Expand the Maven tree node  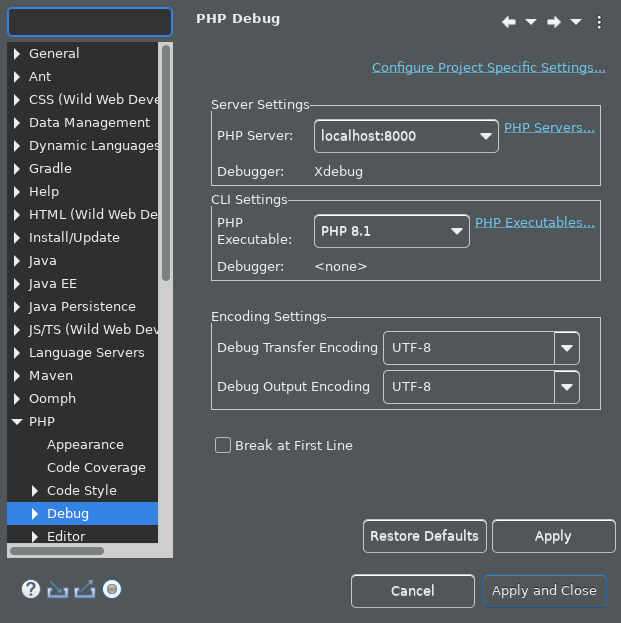[x=17, y=376]
